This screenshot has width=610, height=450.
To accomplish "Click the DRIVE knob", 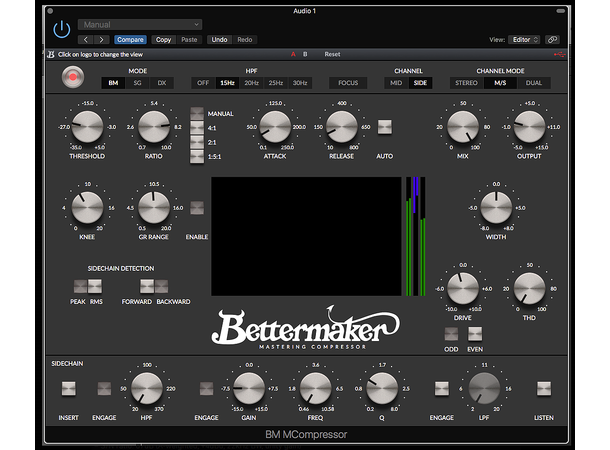I will pyautogui.click(x=463, y=289).
